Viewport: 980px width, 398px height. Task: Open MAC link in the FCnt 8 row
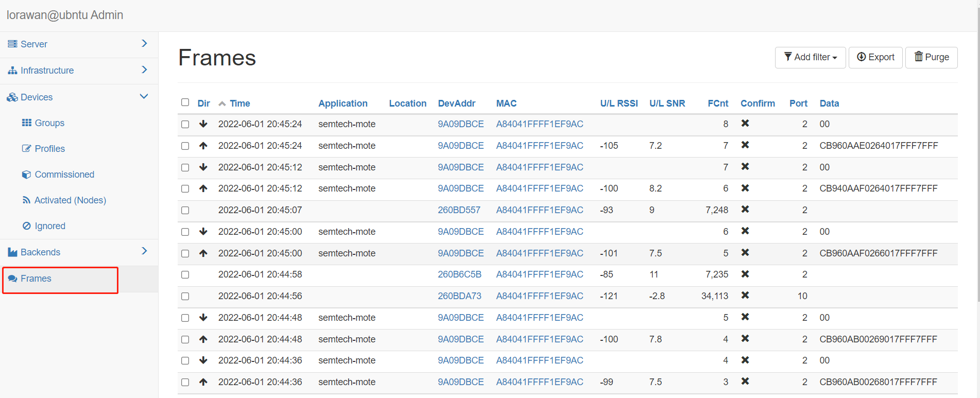pyautogui.click(x=540, y=124)
